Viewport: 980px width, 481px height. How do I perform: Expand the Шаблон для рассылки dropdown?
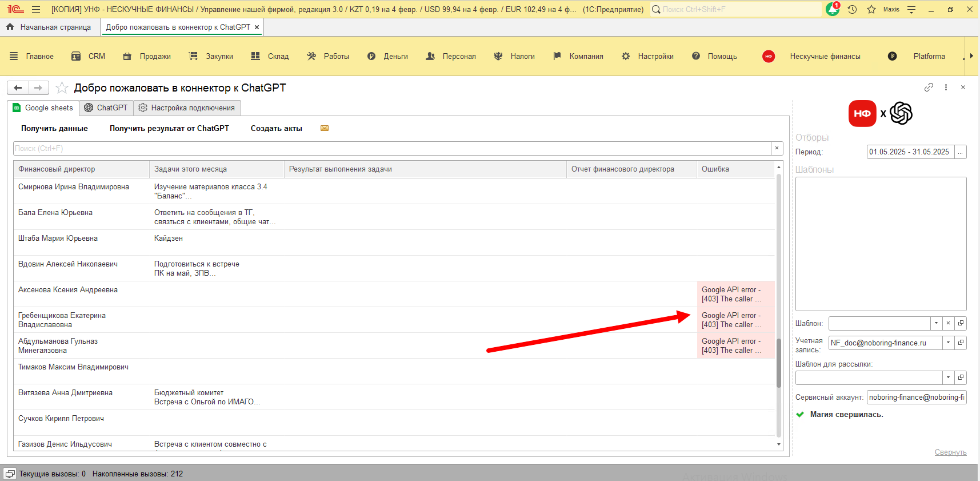coord(948,377)
